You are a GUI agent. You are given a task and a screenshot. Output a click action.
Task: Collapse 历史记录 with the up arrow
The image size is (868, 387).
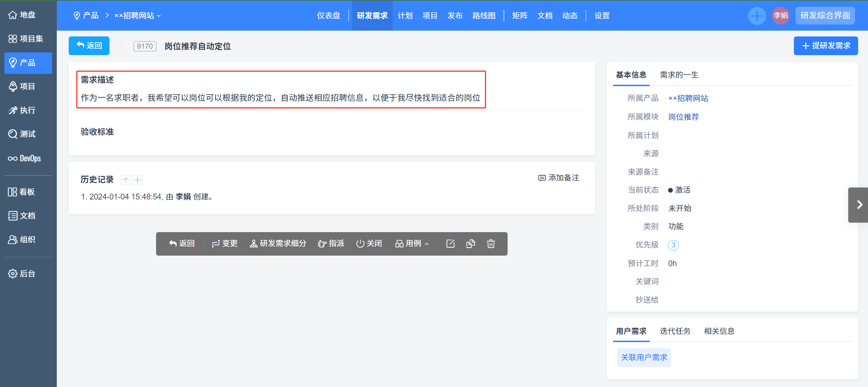point(125,180)
